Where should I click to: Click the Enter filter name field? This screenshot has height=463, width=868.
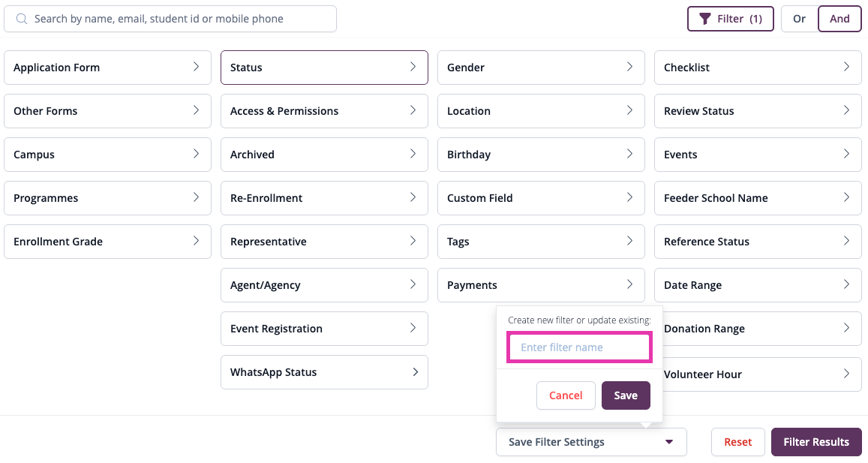point(580,347)
